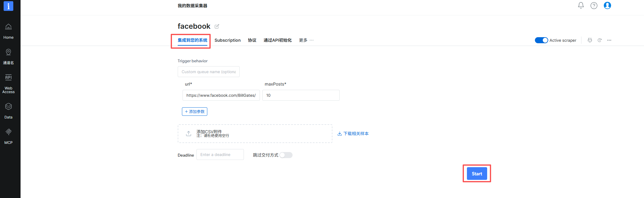
Task: Open Home in the sidebar
Action: pos(8,31)
